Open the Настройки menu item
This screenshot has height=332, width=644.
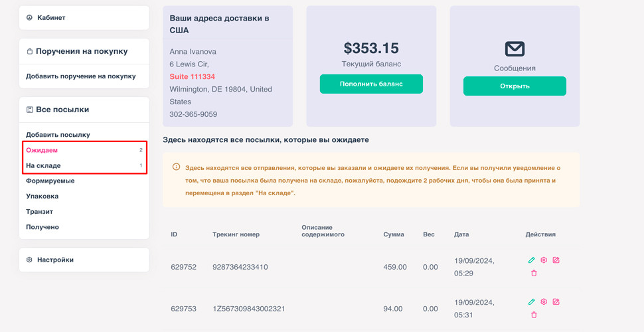tap(55, 260)
